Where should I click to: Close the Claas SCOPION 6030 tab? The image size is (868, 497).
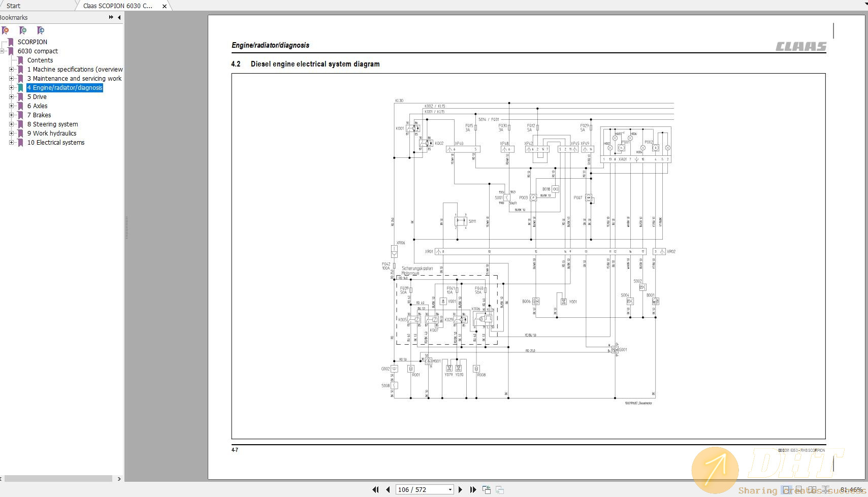point(165,6)
